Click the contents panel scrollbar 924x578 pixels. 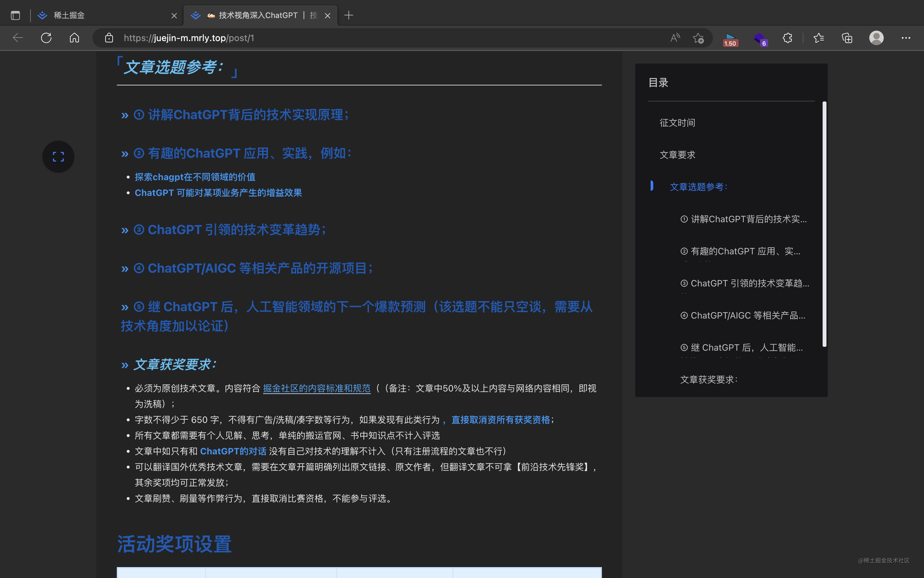click(x=824, y=224)
